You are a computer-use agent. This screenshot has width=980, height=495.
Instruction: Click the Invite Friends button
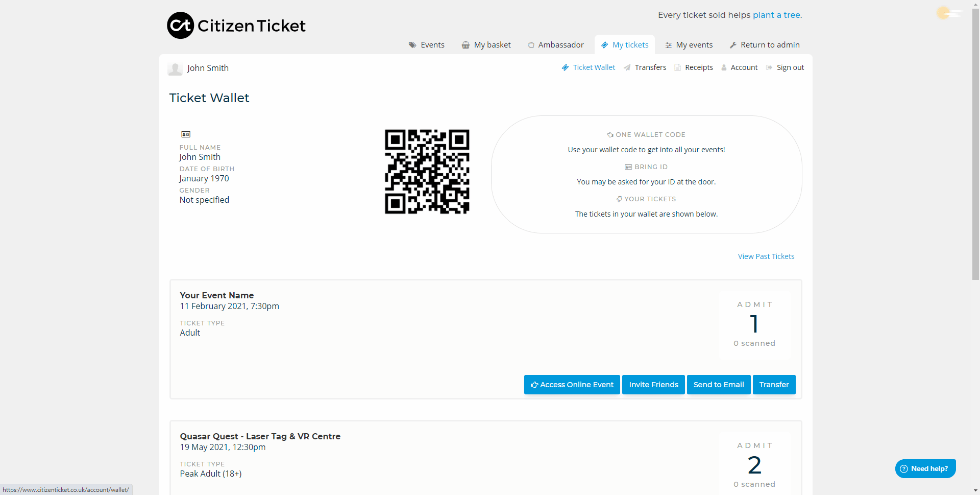pyautogui.click(x=653, y=385)
